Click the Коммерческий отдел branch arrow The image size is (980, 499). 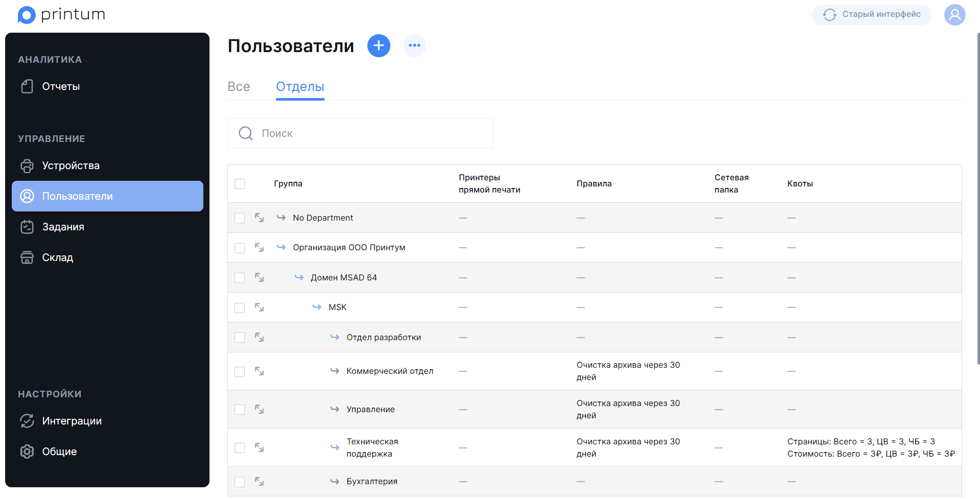coord(335,371)
